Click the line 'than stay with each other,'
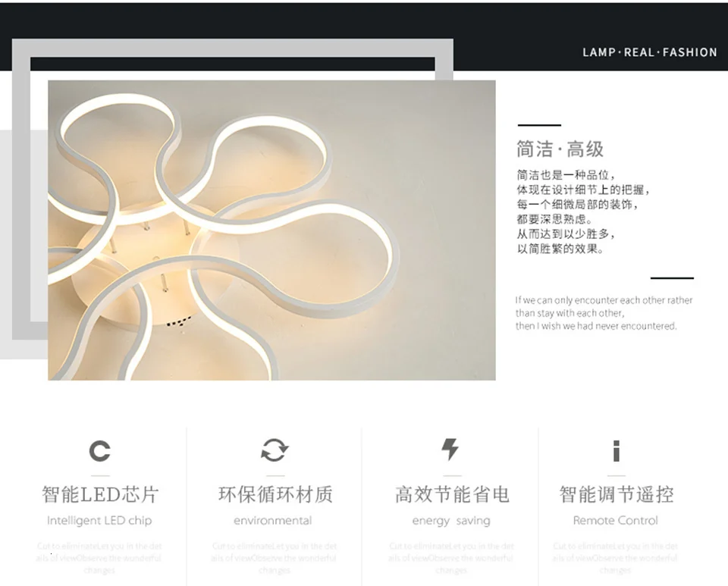This screenshot has height=586, width=728. (x=570, y=313)
